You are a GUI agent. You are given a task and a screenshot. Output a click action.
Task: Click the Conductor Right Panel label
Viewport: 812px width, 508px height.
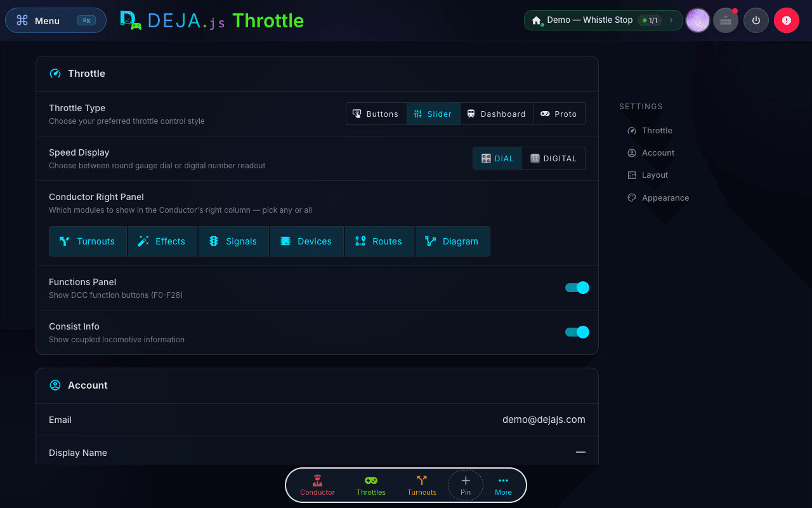pos(96,197)
